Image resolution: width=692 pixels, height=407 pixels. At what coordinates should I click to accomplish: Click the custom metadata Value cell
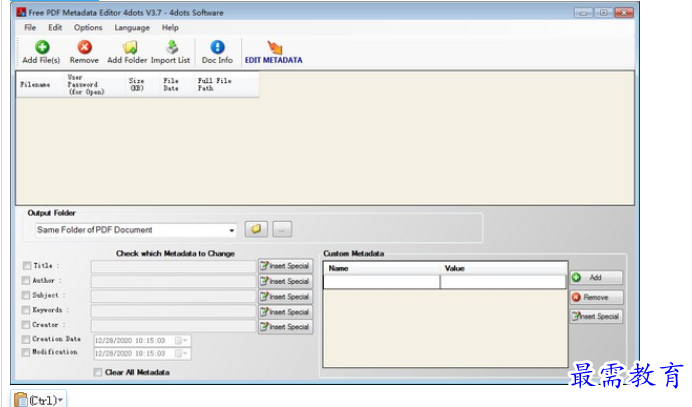(503, 282)
